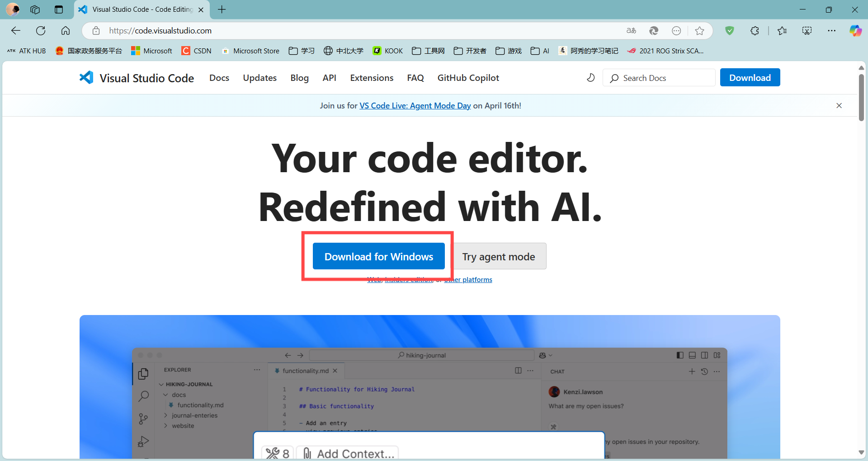This screenshot has height=461, width=868.
Task: Open the other platforms link
Action: coord(468,279)
